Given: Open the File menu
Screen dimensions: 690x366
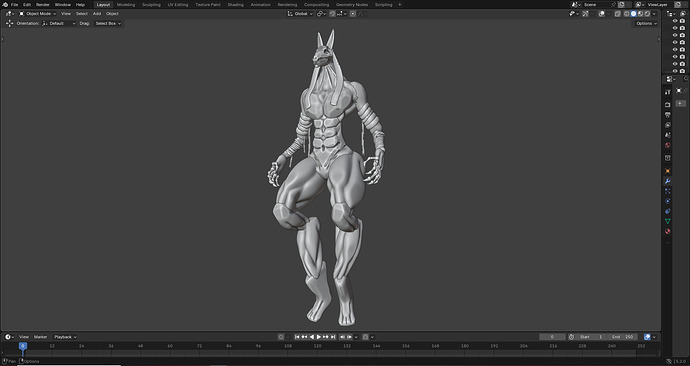Looking at the screenshot, I should click(x=15, y=4).
